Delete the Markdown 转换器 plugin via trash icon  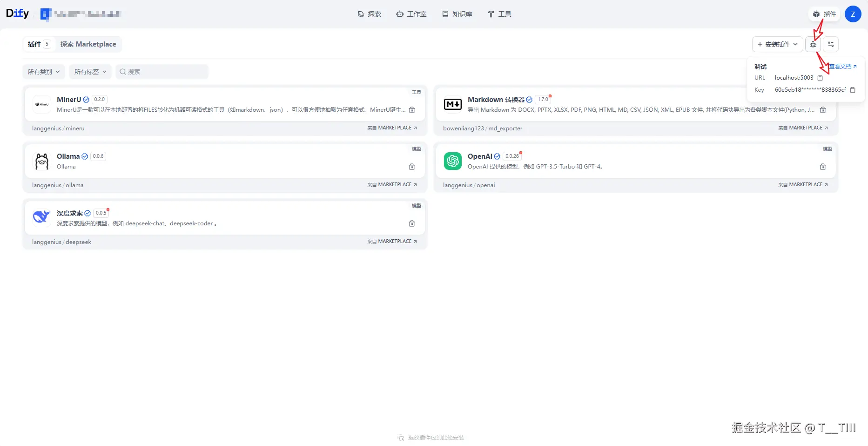[823, 110]
